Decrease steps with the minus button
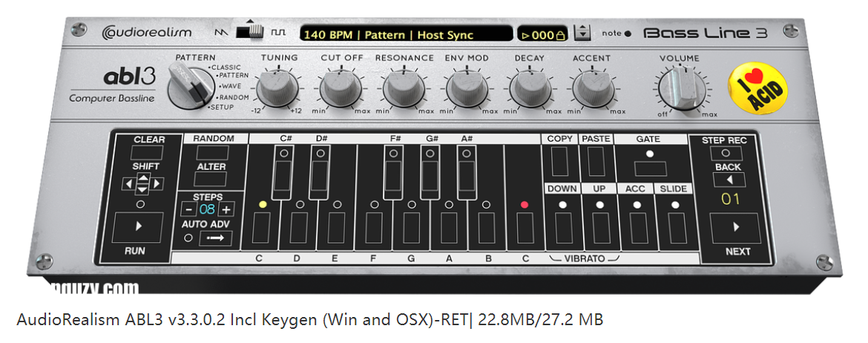This screenshot has height=343, width=868. (188, 209)
